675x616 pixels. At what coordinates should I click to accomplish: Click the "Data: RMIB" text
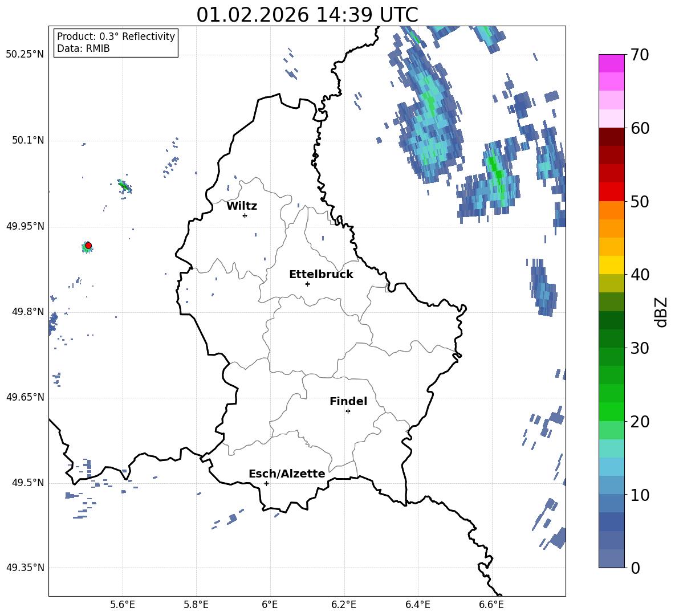[83, 48]
